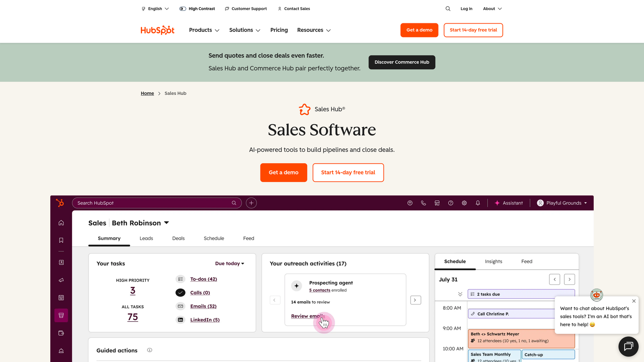The height and width of the screenshot is (362, 644).
Task: Open the Settings gear icon
Action: [x=464, y=203]
